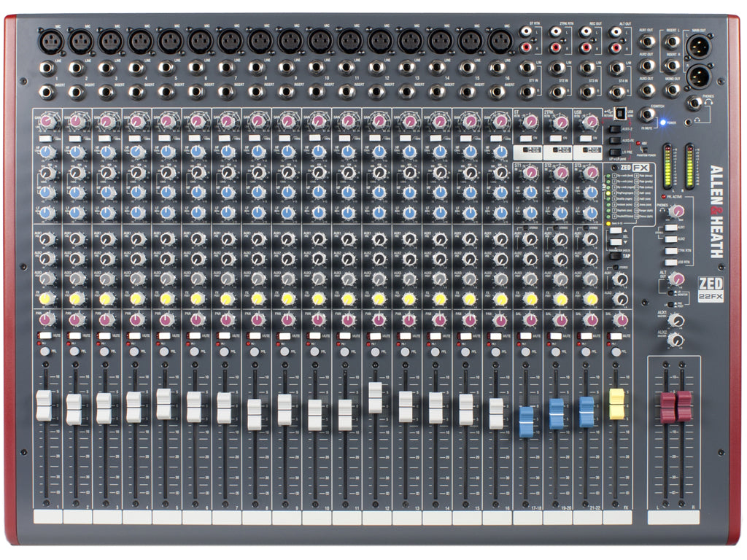Click the channel 1 write-on label strip
Image resolution: width=747 pixels, height=560 pixels.
tap(47, 516)
